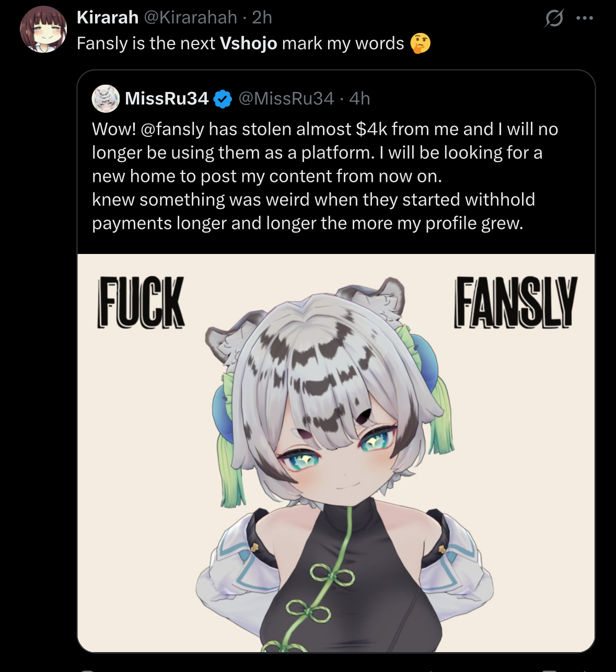616x672 pixels.
Task: Open the @MissRu34 handle
Action: click(x=286, y=98)
